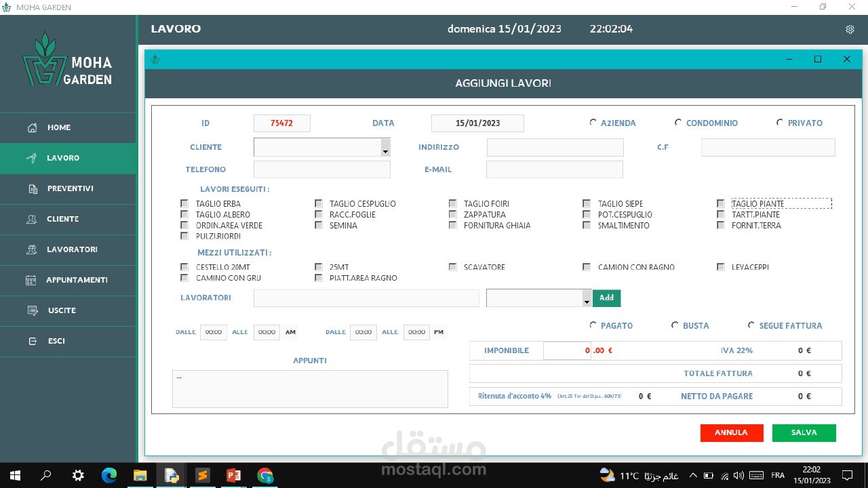The width and height of the screenshot is (868, 488).
Task: Enable the TAGLIO SIEPE checkbox
Action: 587,203
